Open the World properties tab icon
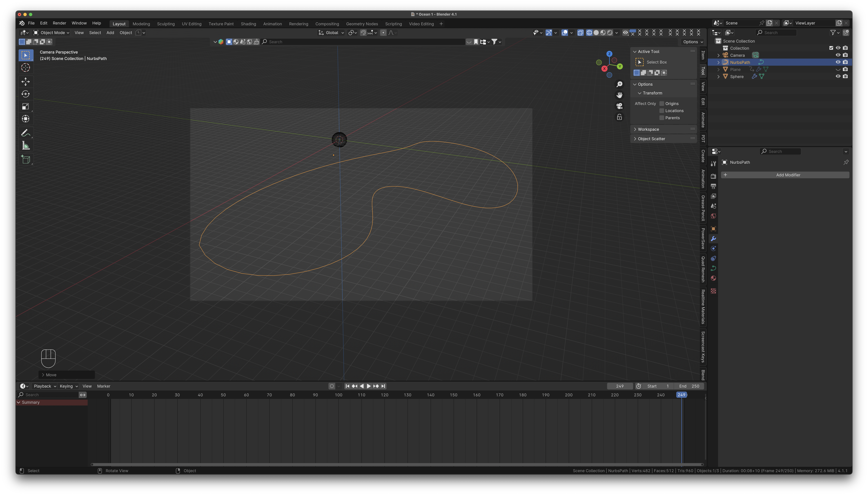The image size is (868, 495). click(713, 216)
